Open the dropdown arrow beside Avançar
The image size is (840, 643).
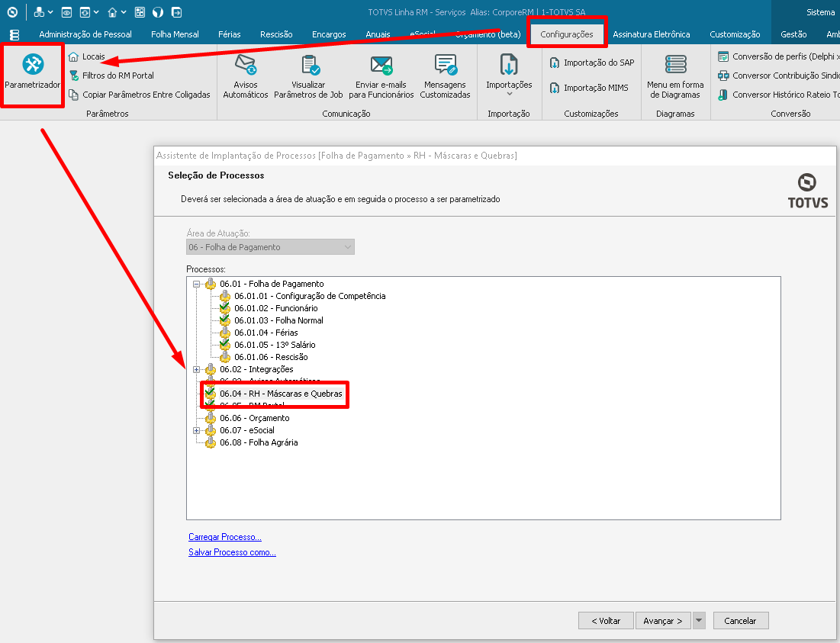699,621
